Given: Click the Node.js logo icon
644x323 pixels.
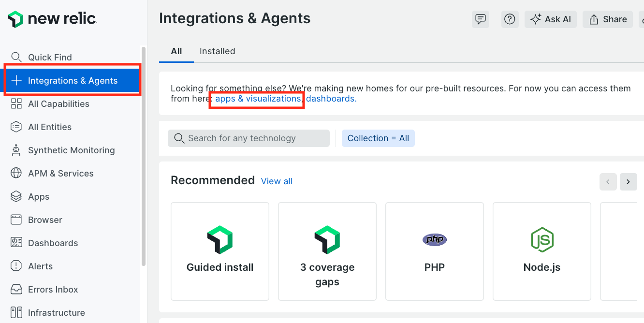Looking at the screenshot, I should click(x=542, y=240).
